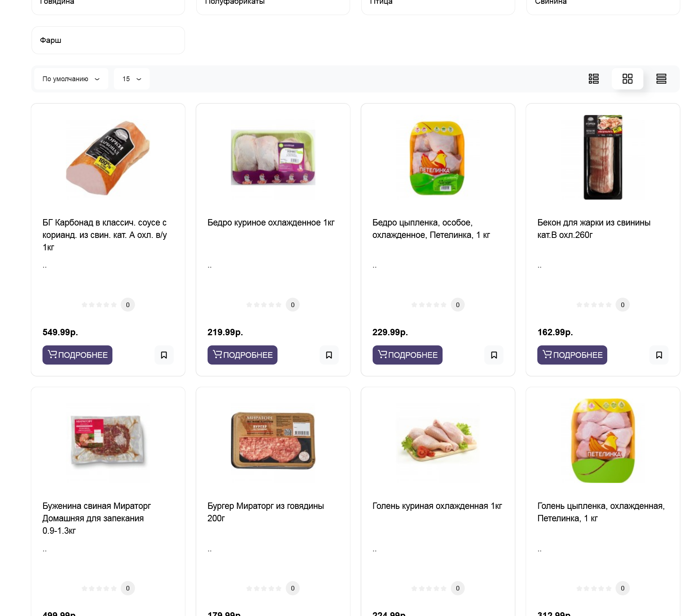This screenshot has width=696, height=616.
Task: Open the Свинина category tab
Action: (603, 4)
